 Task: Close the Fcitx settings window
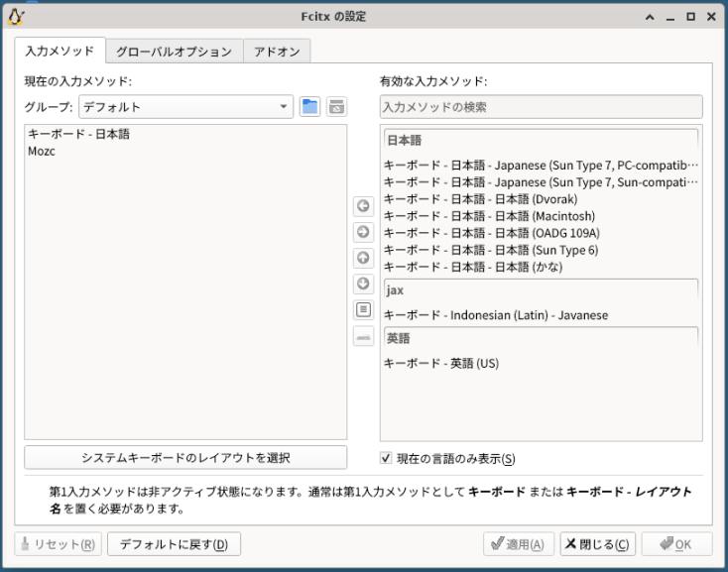click(711, 17)
